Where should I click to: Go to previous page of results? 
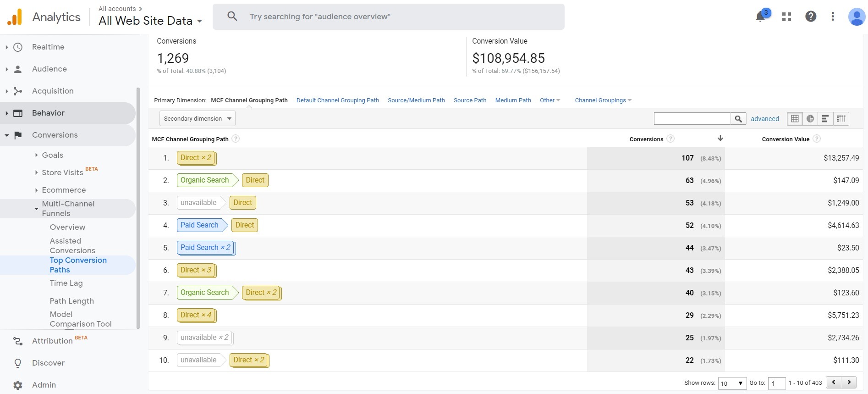[834, 382]
